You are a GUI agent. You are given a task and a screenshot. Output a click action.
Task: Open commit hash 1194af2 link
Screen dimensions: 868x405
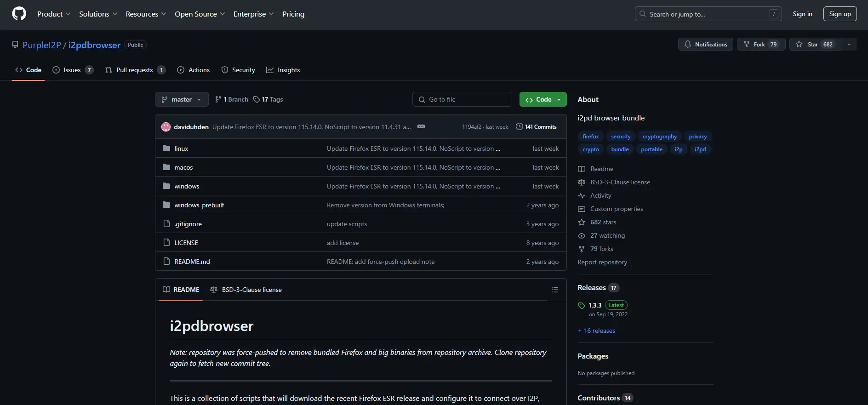(x=472, y=127)
